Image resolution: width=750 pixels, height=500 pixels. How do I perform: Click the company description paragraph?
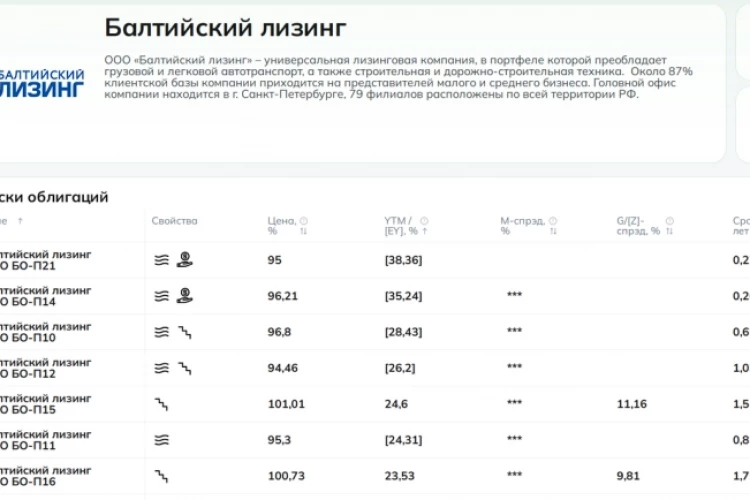coord(398,77)
